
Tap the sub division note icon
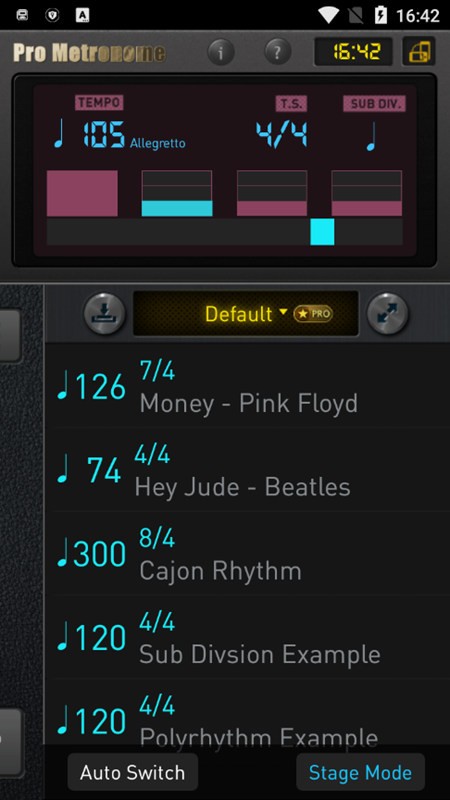click(x=373, y=136)
